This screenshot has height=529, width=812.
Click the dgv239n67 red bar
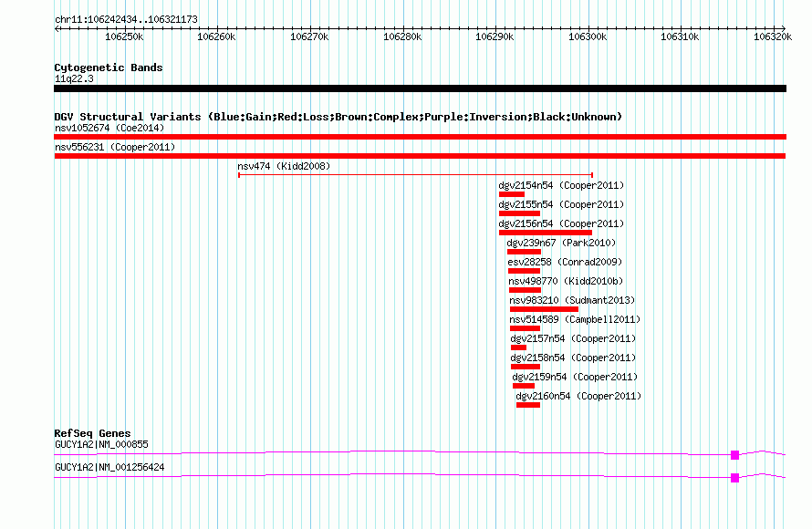[x=524, y=252]
